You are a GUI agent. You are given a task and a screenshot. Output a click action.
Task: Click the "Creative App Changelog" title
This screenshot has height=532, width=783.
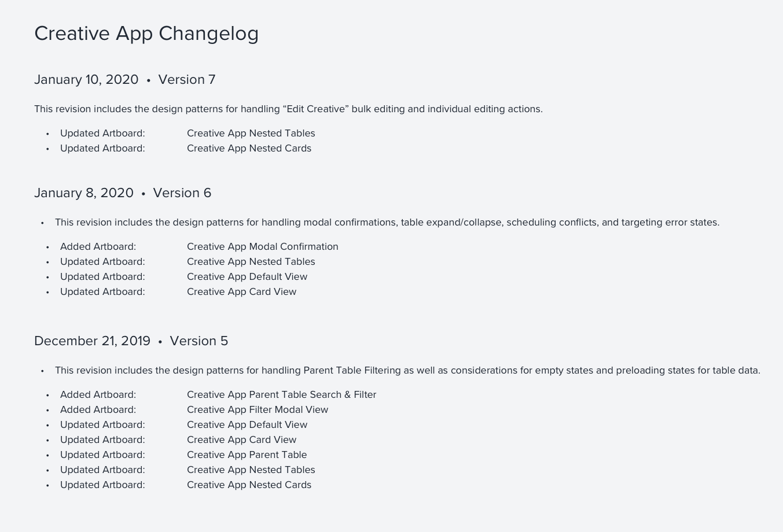(146, 34)
